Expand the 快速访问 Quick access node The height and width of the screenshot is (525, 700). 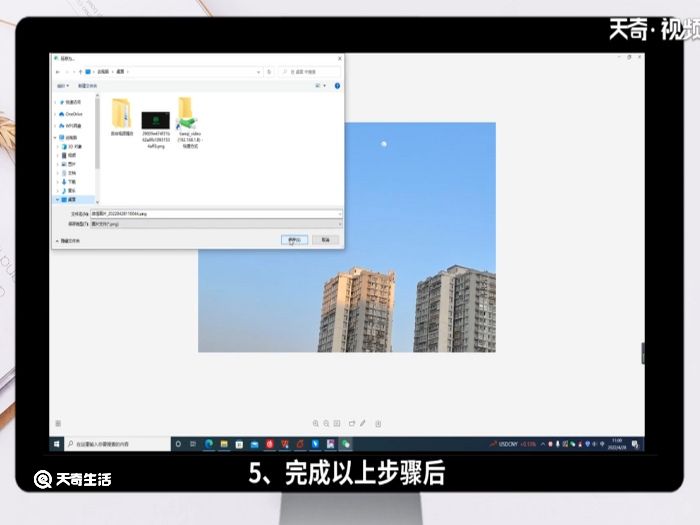56,103
